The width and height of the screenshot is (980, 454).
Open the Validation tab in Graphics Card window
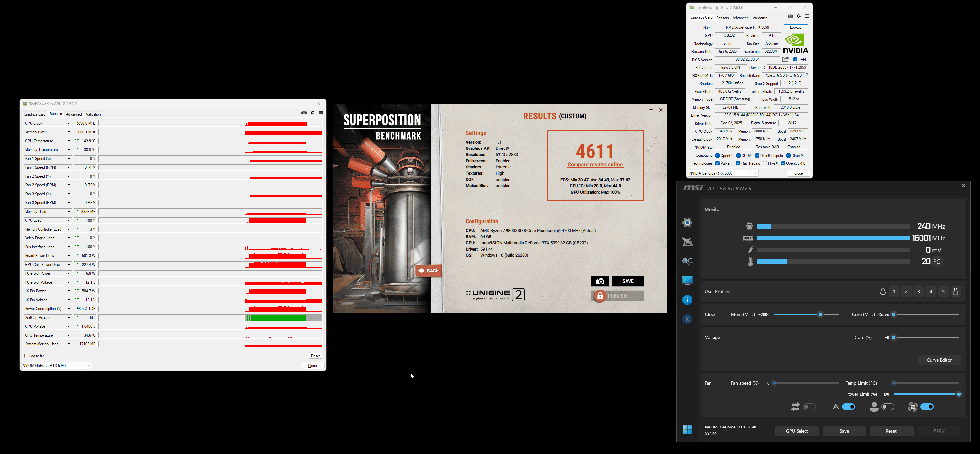[x=760, y=18]
